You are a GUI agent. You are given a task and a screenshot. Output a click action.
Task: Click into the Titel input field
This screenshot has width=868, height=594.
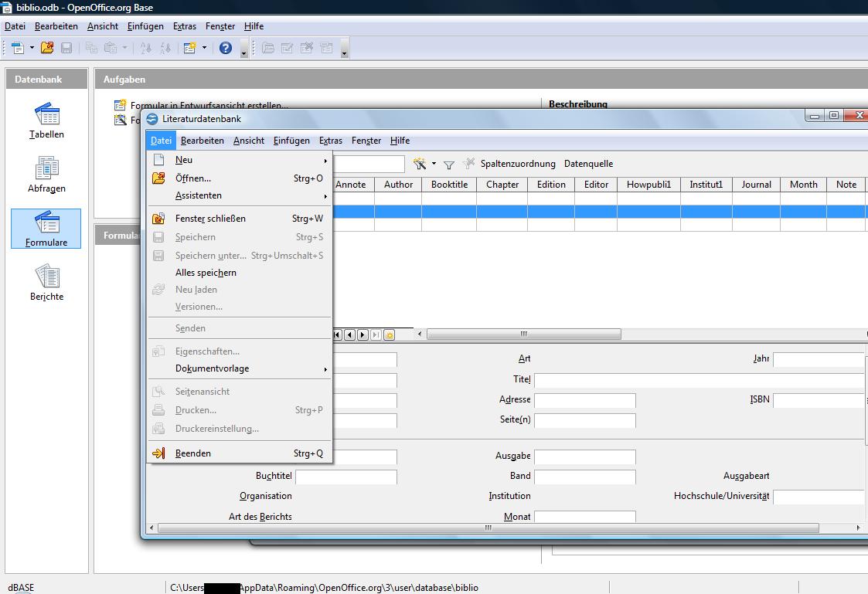(696, 380)
